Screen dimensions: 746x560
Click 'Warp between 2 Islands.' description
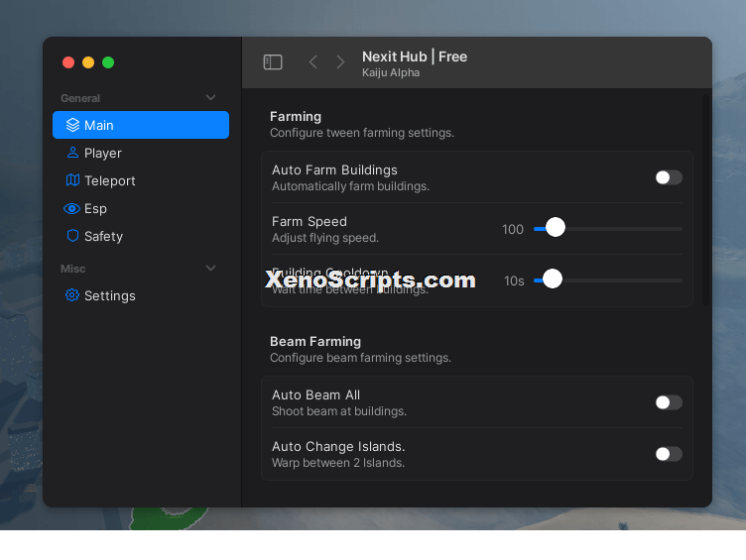pyautogui.click(x=338, y=463)
